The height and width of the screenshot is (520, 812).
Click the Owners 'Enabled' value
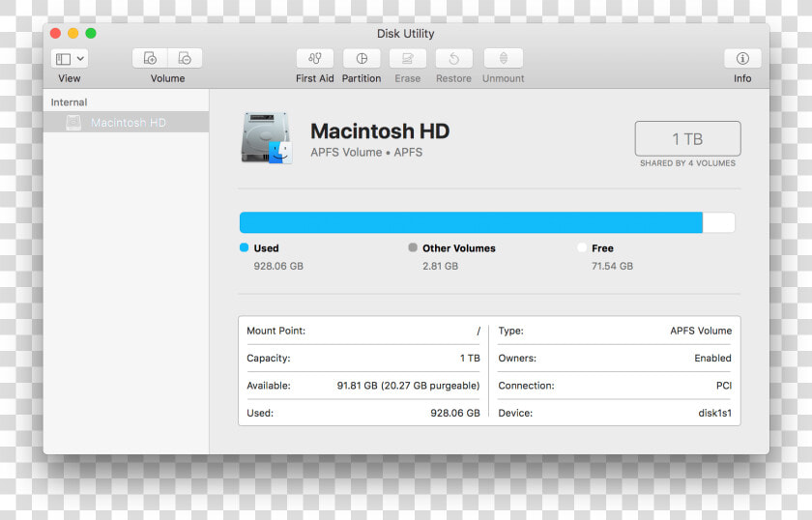tap(712, 358)
